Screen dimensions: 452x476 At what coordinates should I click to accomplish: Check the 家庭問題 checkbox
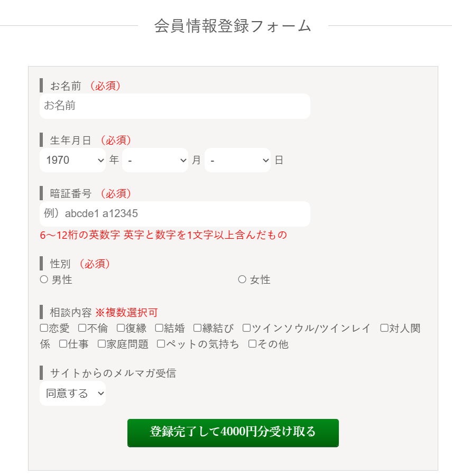click(102, 344)
